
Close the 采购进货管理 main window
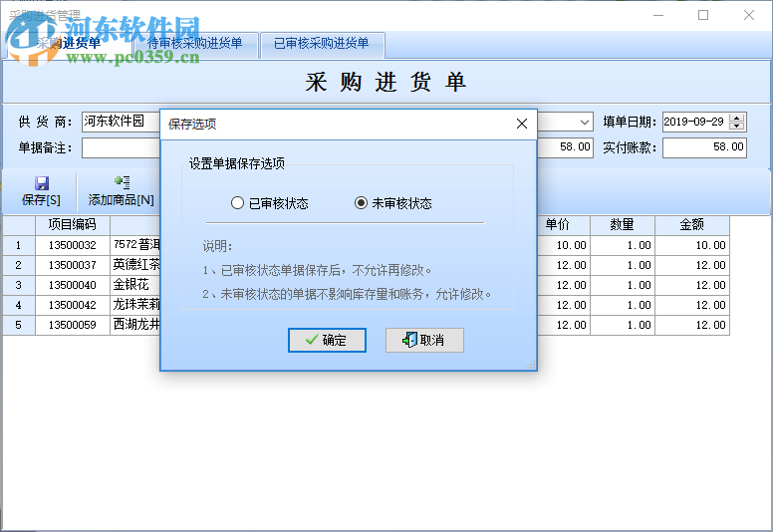click(x=749, y=15)
